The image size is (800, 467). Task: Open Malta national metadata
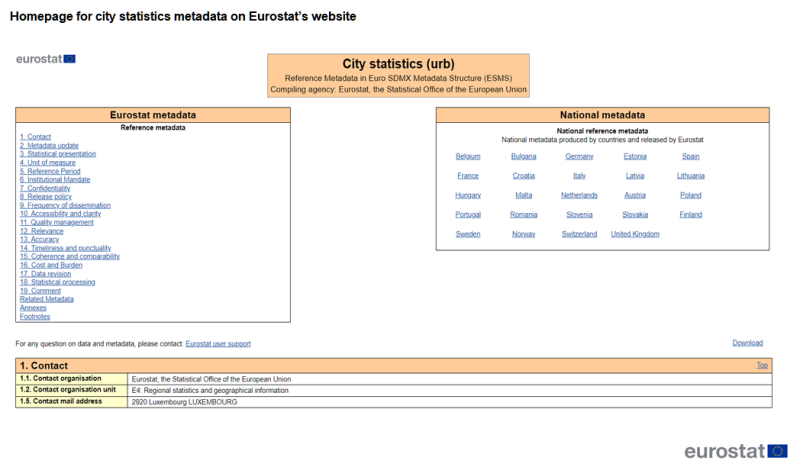(x=523, y=195)
